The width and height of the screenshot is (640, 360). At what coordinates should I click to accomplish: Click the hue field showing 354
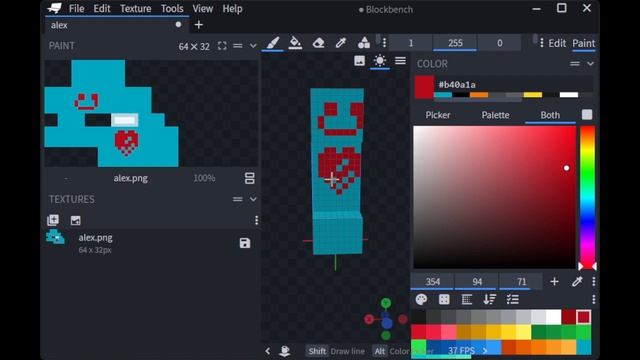(433, 282)
